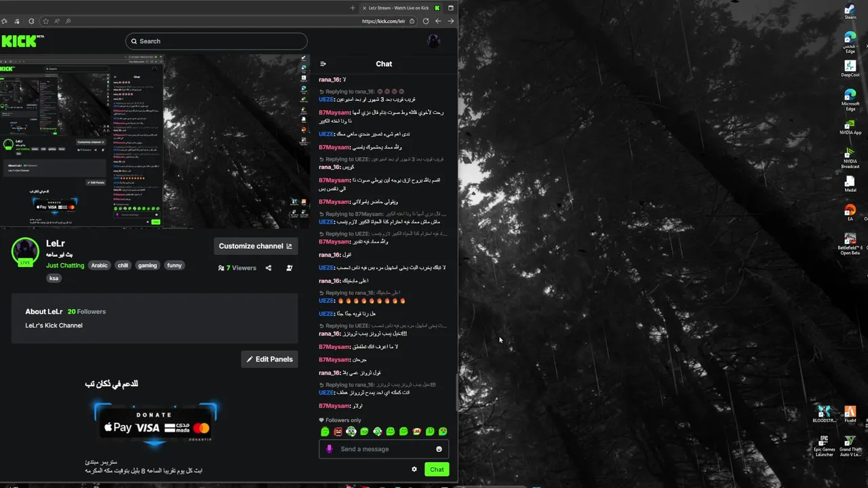
Task: Click the Send a message input
Action: (384, 449)
